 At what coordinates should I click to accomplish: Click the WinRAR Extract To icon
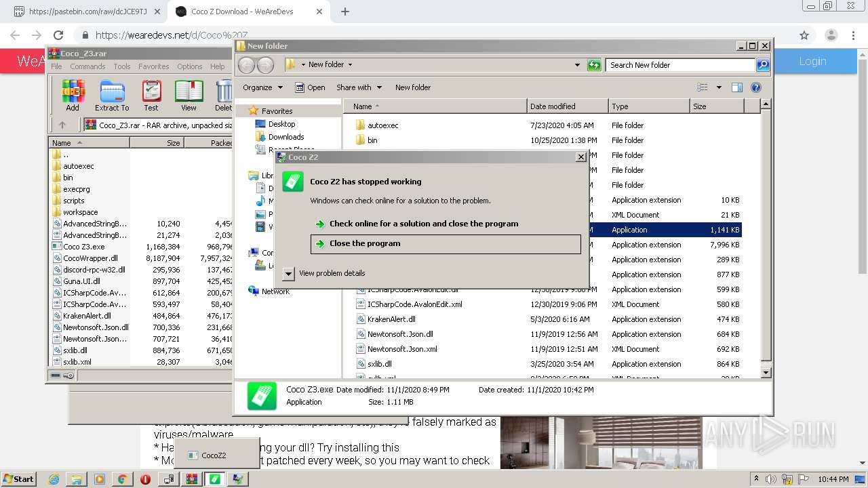[112, 96]
